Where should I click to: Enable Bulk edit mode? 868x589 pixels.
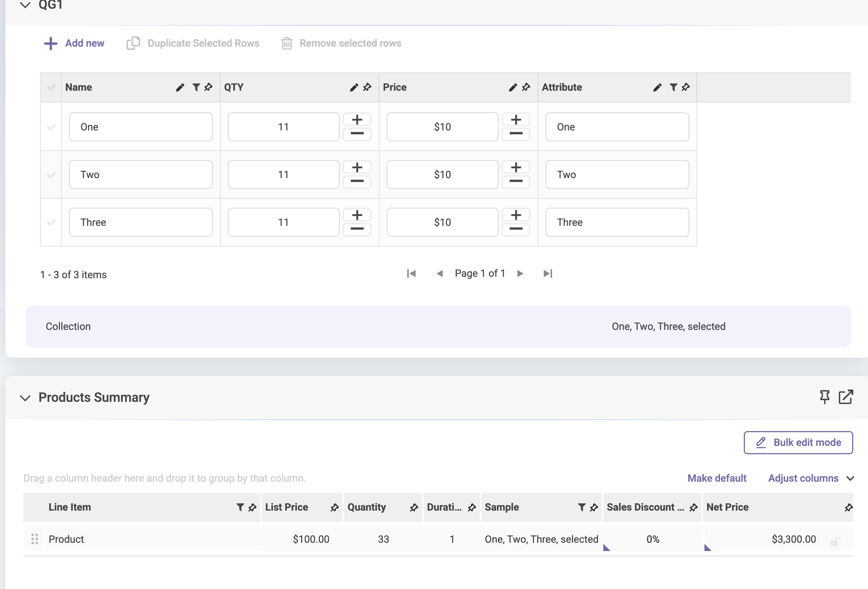pos(798,443)
